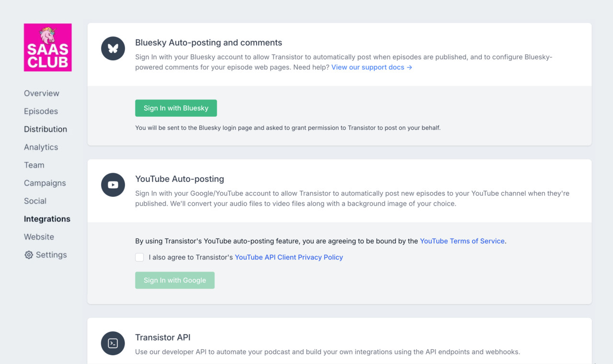Click the SaaS Club podcast logo
Screen dimensions: 613x364
tap(48, 47)
